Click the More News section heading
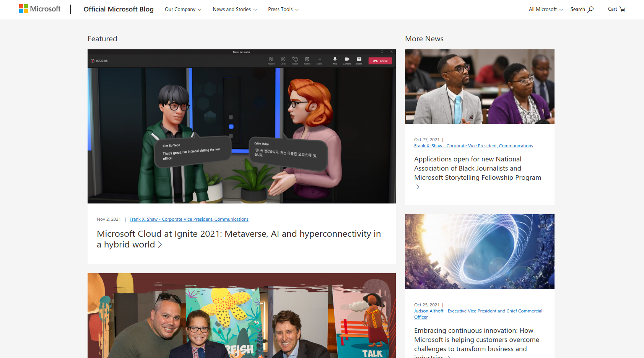Screen dimensions: 644x358 click(424, 39)
